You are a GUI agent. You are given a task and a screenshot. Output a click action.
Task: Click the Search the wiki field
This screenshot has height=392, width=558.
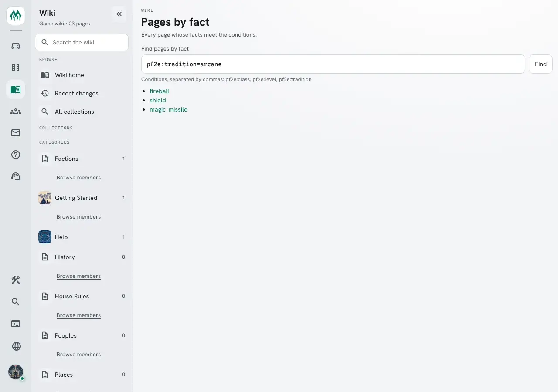tap(82, 42)
